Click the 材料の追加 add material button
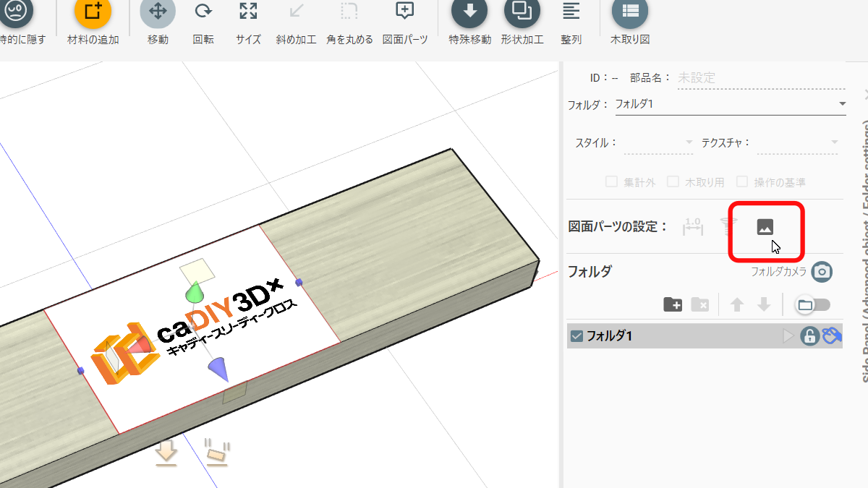The image size is (868, 488). (93, 12)
